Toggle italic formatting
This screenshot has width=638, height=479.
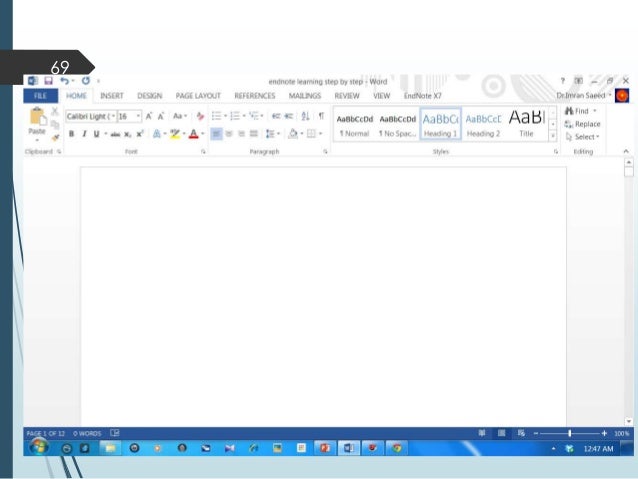tap(84, 134)
